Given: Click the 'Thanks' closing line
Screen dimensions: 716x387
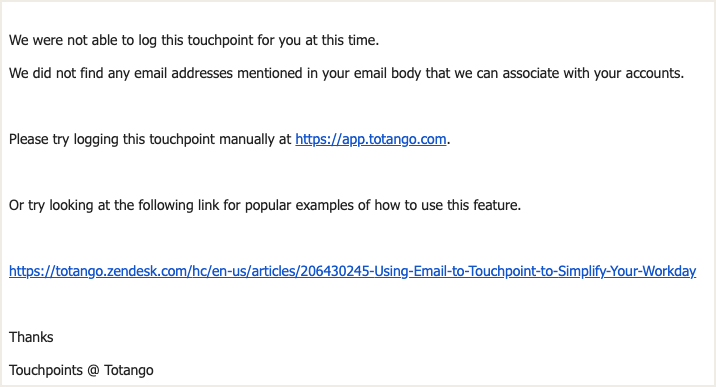Looking at the screenshot, I should [x=31, y=337].
